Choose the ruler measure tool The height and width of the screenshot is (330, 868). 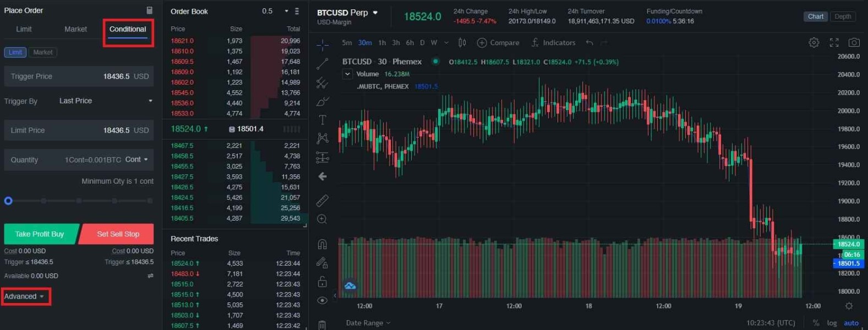pyautogui.click(x=323, y=201)
